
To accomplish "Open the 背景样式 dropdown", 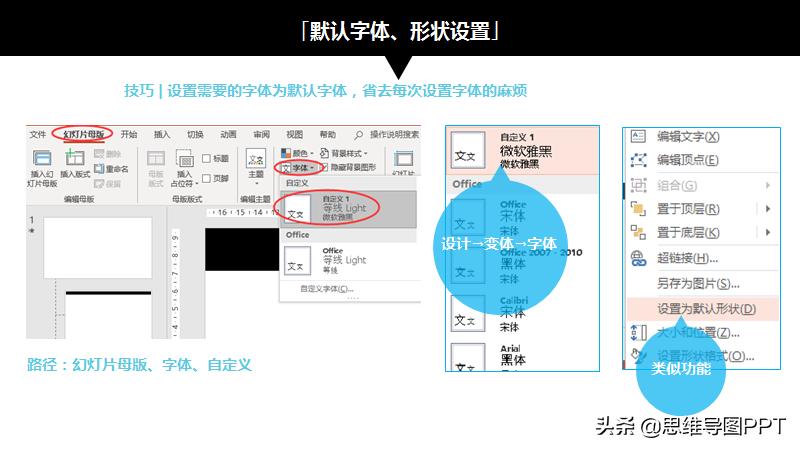I will 343,153.
